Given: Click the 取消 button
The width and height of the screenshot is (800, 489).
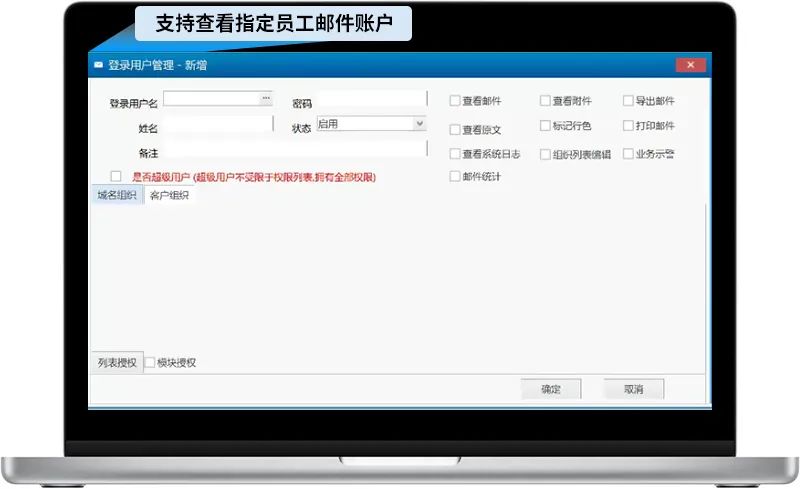Looking at the screenshot, I should point(634,389).
